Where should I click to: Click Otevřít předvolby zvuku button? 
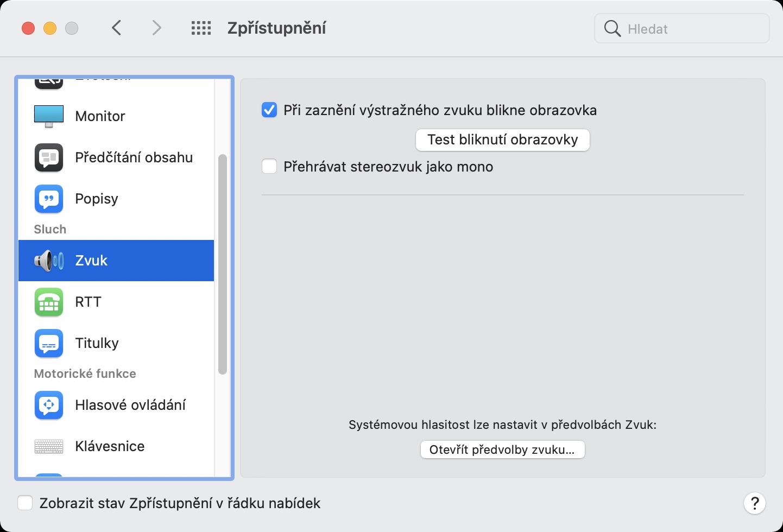point(502,449)
